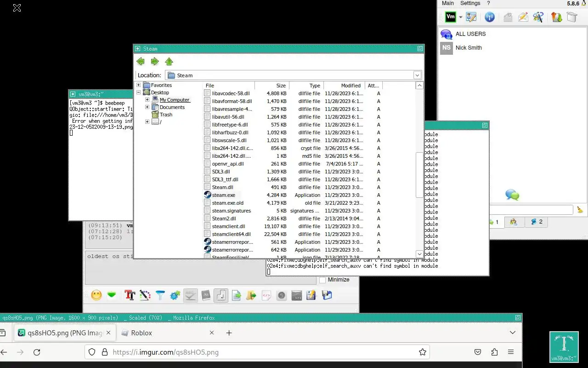Click the back arrow in Steam file browser

(x=141, y=62)
